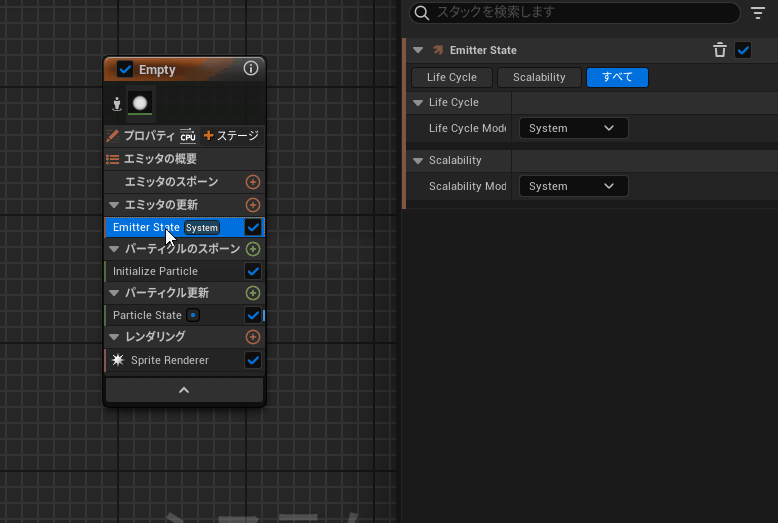Select the エミッタの概要 row
Viewport: 778px width, 523px height.
pos(185,159)
